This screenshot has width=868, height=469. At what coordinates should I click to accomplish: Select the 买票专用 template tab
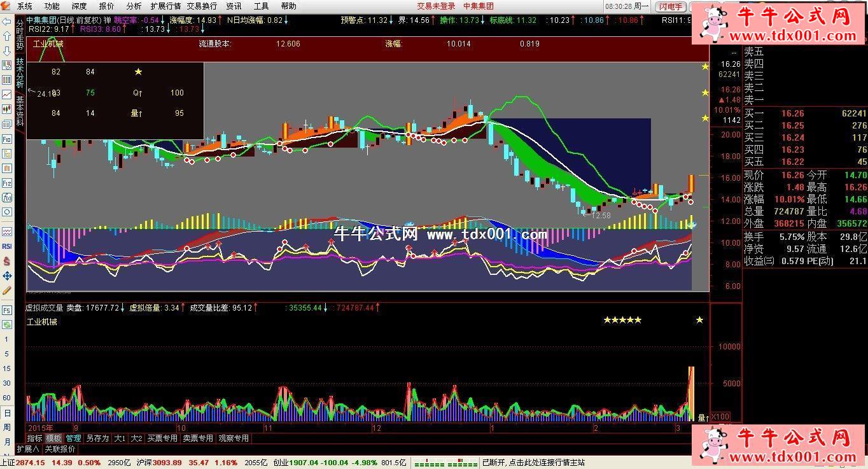(x=162, y=438)
